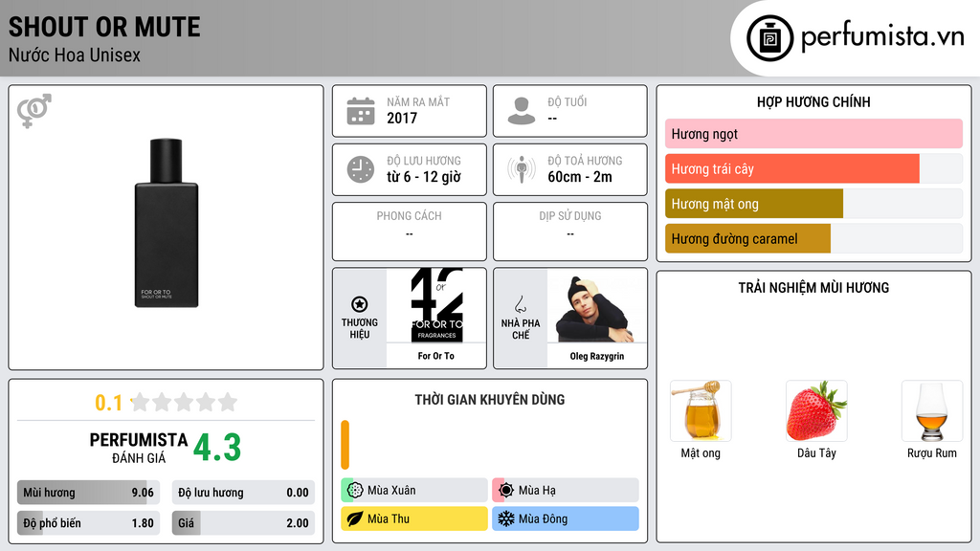Select the Hương đường caramel accord bar

pyautogui.click(x=813, y=238)
